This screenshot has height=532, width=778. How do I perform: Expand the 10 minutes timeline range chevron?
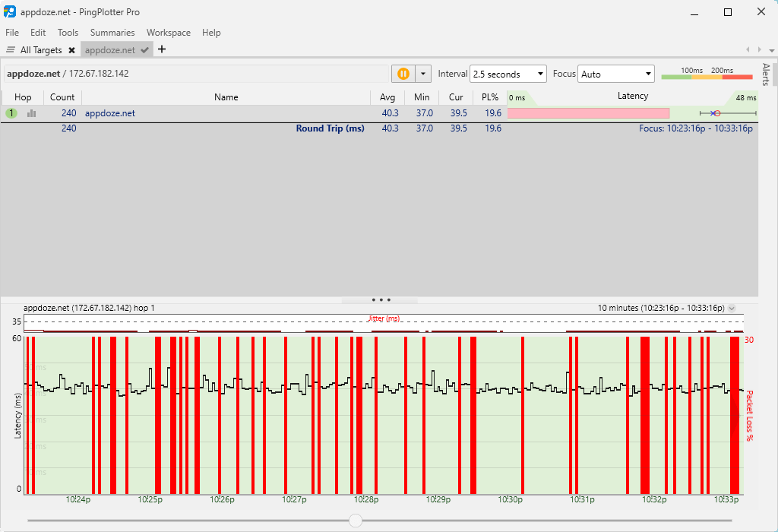tap(732, 308)
